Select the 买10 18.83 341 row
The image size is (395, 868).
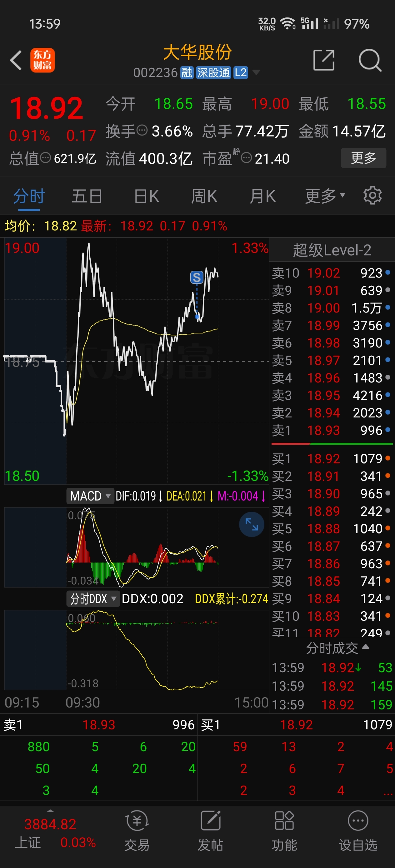pos(332,616)
